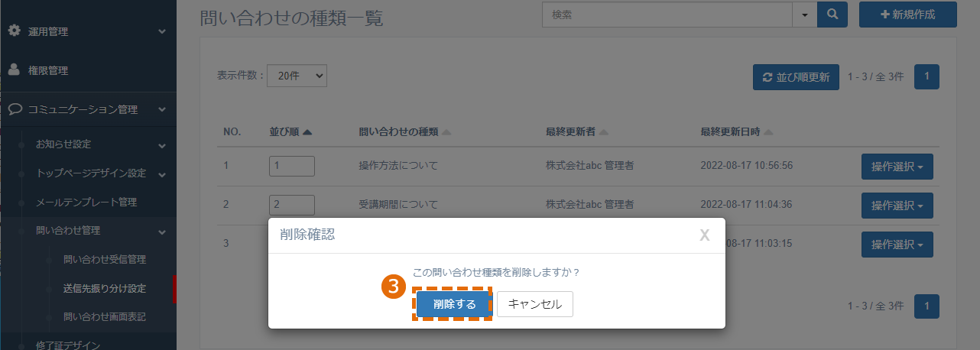The width and height of the screenshot is (980, 350).
Task: Click the キャンセル button in dialog
Action: [x=535, y=304]
